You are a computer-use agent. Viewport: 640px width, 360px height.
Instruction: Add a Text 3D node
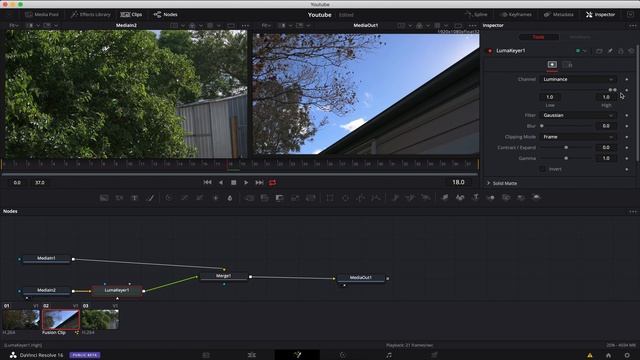(x=476, y=198)
